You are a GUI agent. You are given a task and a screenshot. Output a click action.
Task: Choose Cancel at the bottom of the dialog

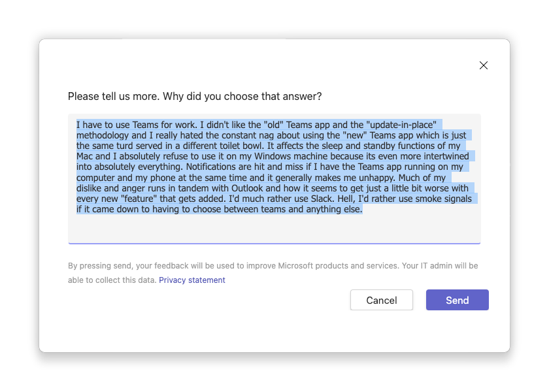(381, 300)
